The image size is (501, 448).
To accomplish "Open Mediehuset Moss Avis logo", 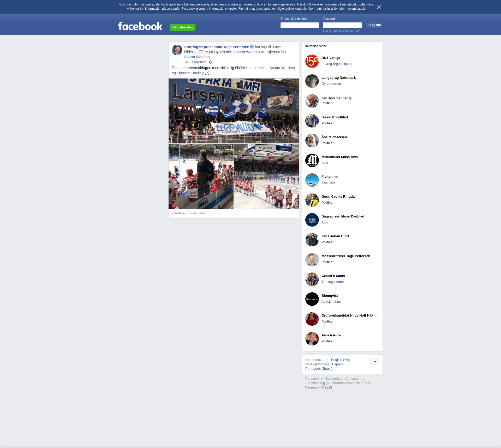I will (x=312, y=160).
